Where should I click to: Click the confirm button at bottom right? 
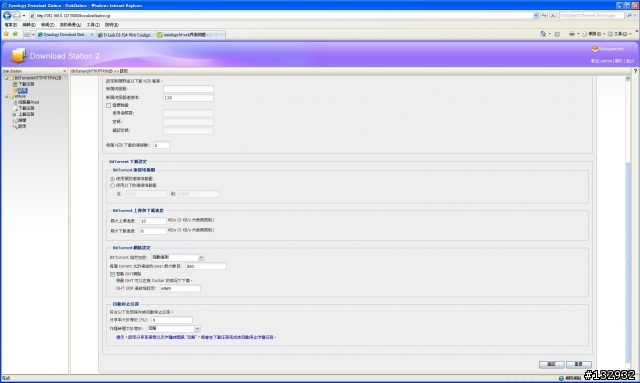pyautogui.click(x=551, y=364)
